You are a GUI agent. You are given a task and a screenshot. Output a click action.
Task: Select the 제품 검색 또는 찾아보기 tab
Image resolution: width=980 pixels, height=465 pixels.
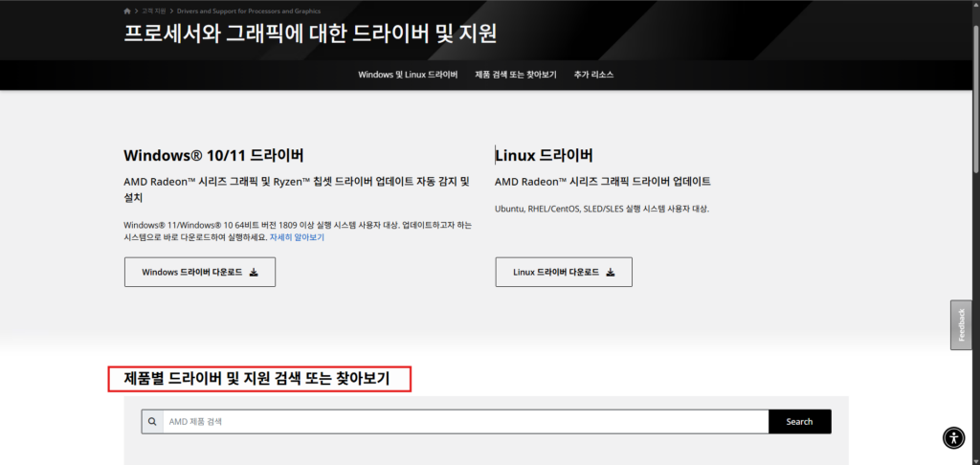click(516, 75)
